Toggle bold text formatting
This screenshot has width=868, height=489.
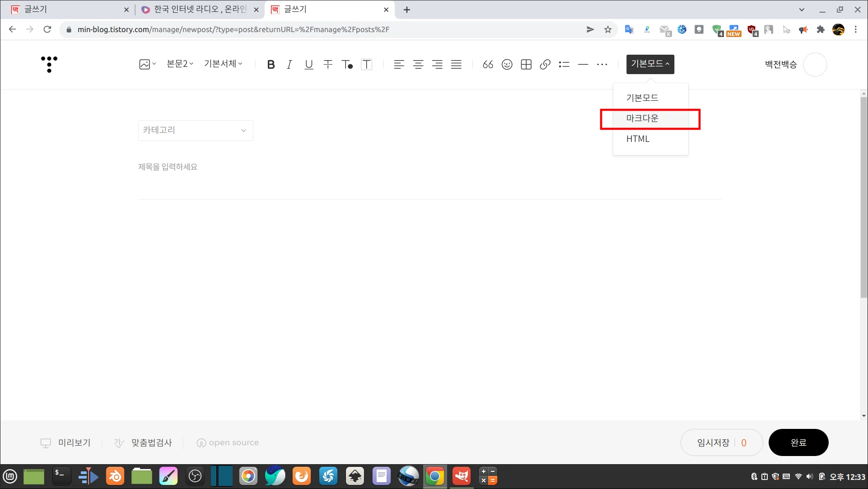tap(271, 65)
